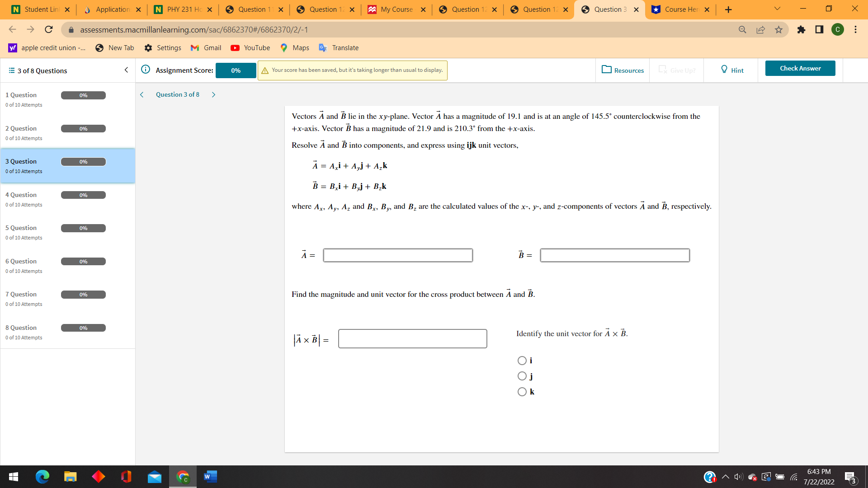Click the Assignment Score info icon
Screen dimensions: 868x488
[x=145, y=70]
